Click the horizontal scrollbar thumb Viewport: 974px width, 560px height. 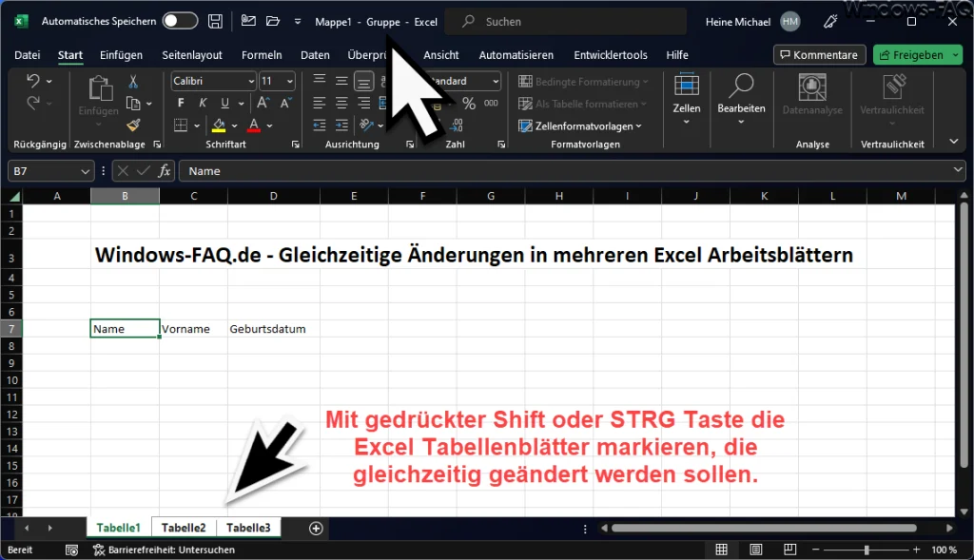764,529
